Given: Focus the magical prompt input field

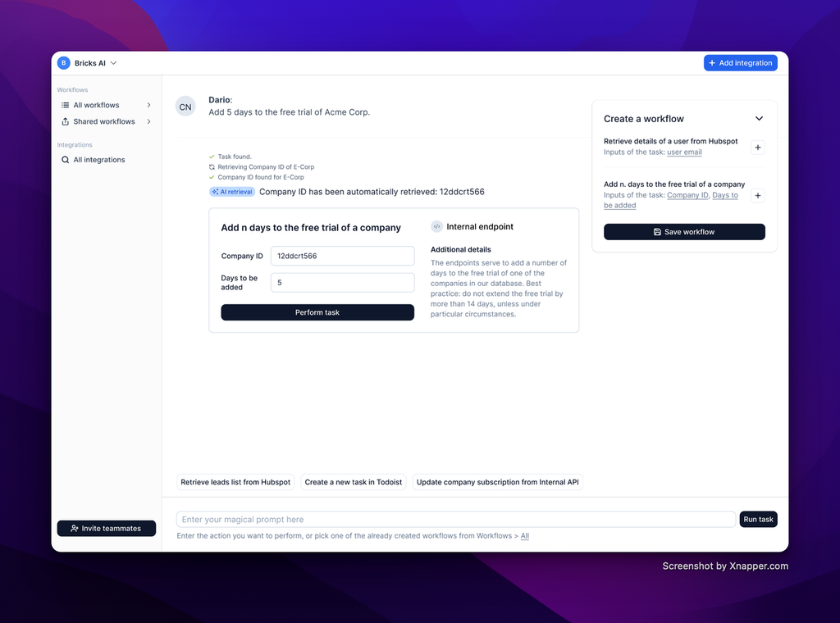Looking at the screenshot, I should point(456,519).
